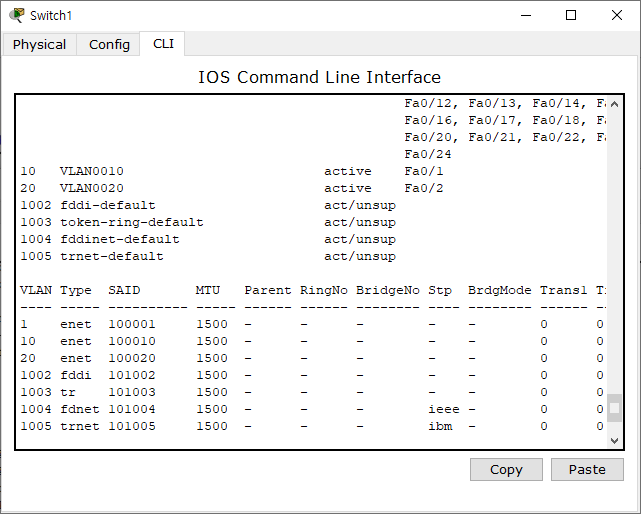The image size is (641, 514).
Task: Switch to the Config tab
Action: click(109, 44)
